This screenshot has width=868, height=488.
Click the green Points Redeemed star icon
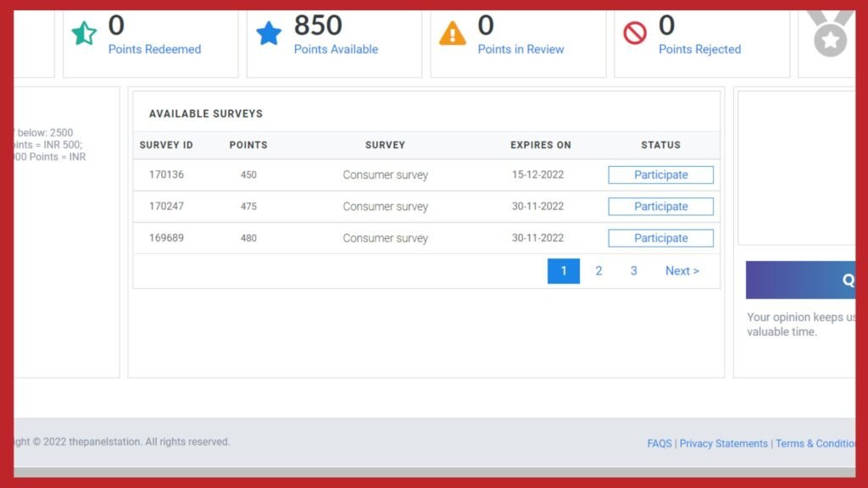(x=84, y=33)
